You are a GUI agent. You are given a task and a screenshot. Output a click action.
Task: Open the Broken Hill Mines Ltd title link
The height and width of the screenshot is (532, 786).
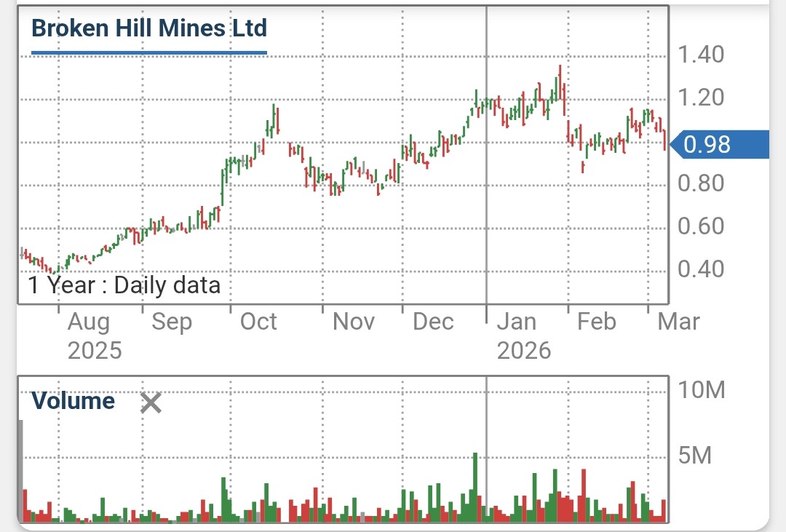149,28
